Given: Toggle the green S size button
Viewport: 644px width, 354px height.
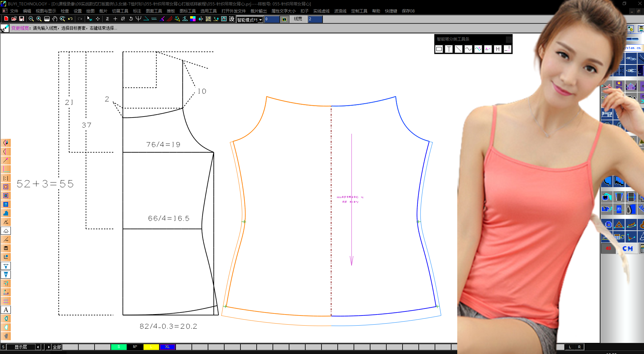Looking at the screenshot, I should click(x=119, y=347).
